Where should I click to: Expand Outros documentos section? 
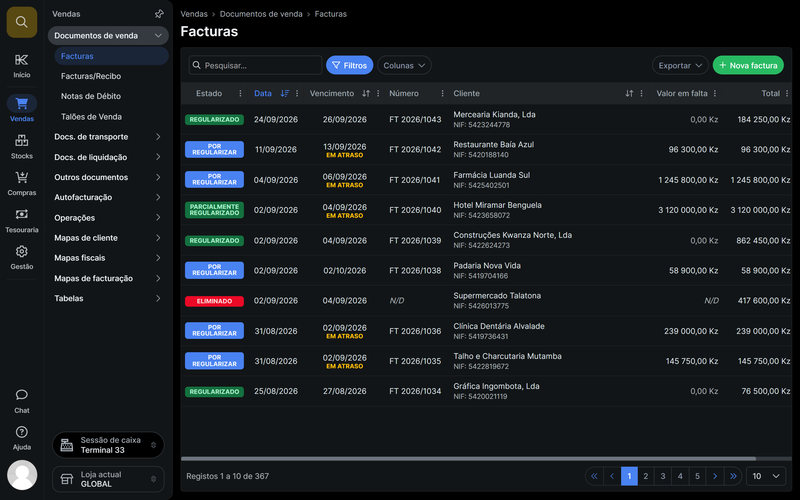[x=108, y=177]
